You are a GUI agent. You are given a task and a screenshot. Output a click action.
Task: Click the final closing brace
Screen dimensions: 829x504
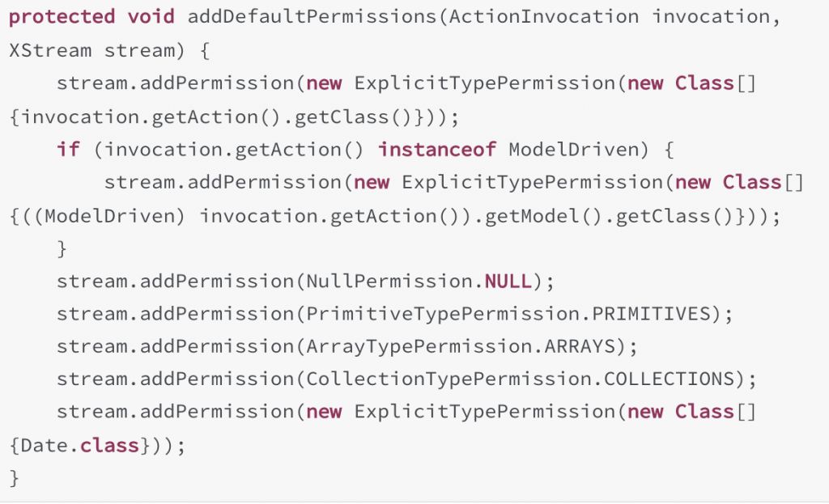[x=15, y=478]
